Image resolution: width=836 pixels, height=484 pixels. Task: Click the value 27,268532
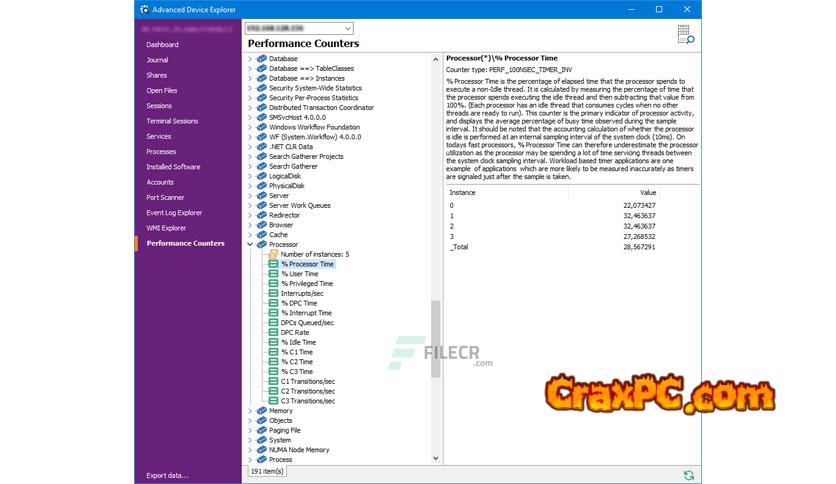[x=639, y=237]
